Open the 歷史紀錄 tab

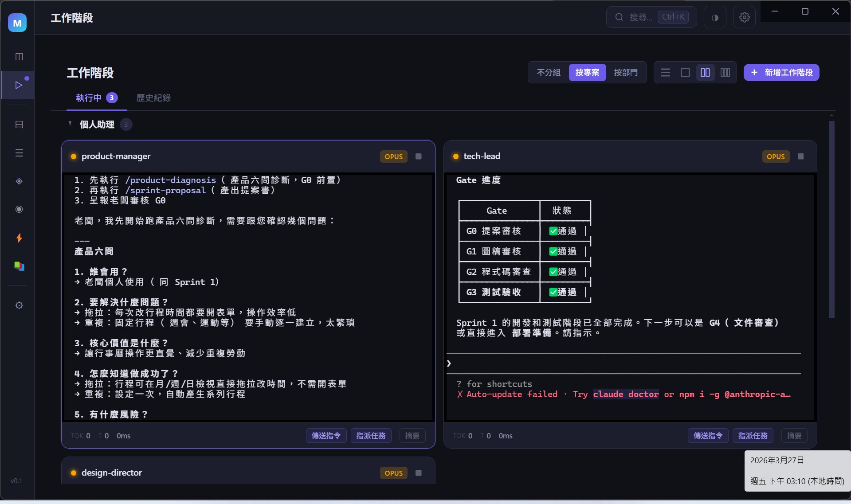[x=153, y=98]
